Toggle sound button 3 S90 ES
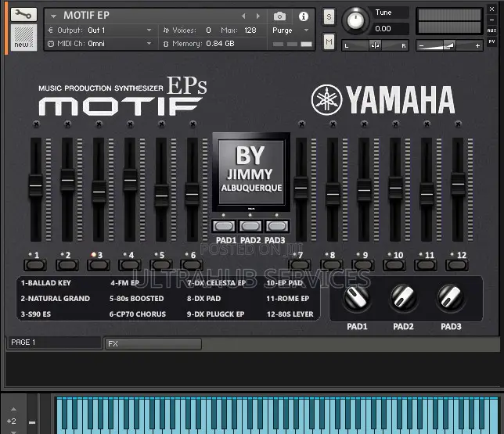Image resolution: width=504 pixels, height=434 pixels. pos(98,265)
